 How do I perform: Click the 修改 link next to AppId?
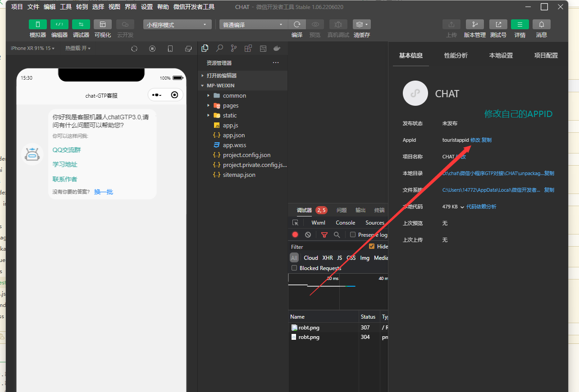(475, 140)
